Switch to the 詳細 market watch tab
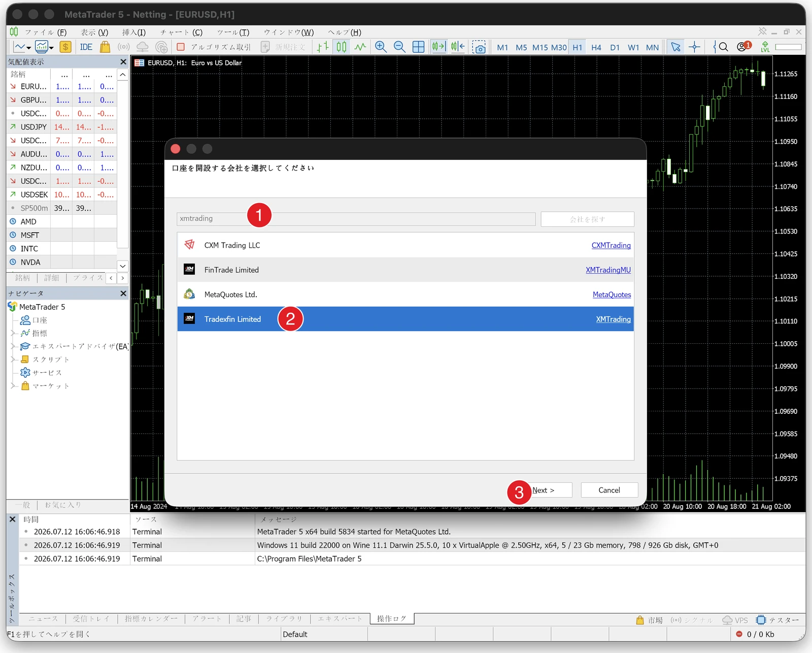Image resolution: width=812 pixels, height=653 pixels. click(x=52, y=278)
